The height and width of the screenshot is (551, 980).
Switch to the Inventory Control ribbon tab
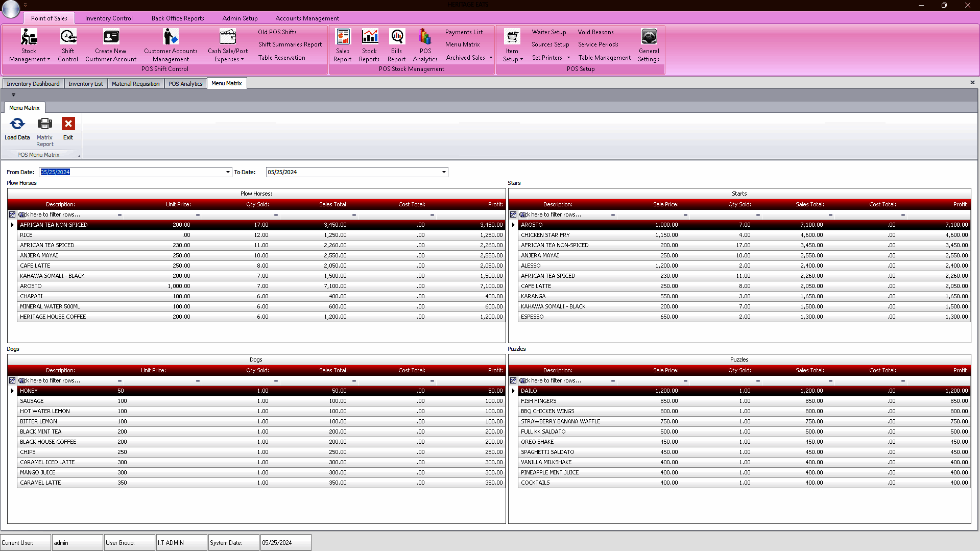[109, 18]
